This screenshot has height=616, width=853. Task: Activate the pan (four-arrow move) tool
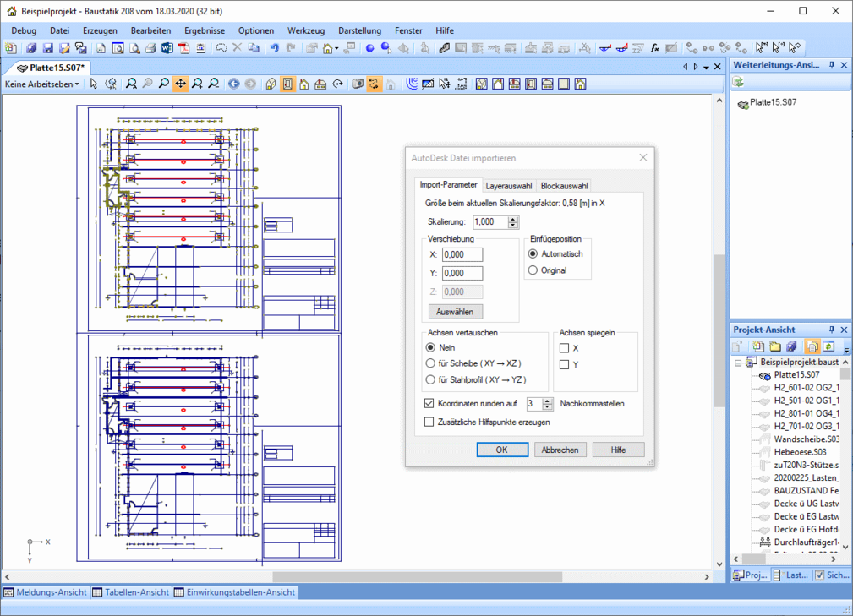coord(180,84)
